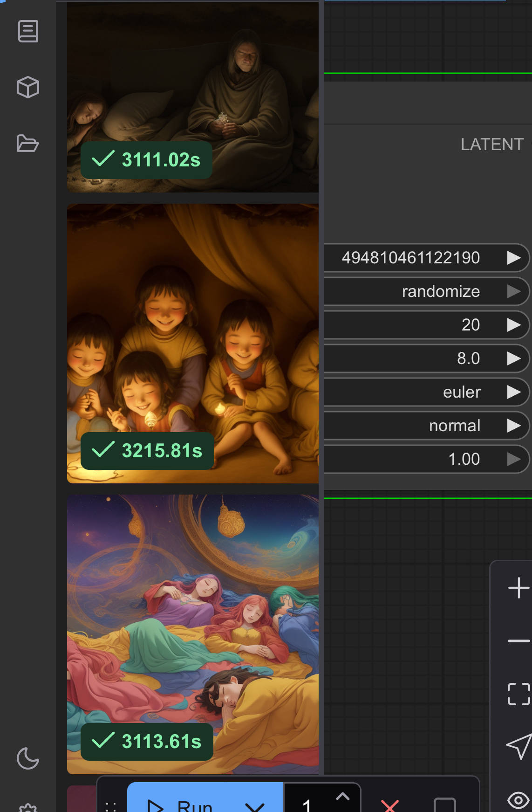The width and height of the screenshot is (532, 812).
Task: Grab the actionbar drag handle dots
Action: pyautogui.click(x=111, y=806)
